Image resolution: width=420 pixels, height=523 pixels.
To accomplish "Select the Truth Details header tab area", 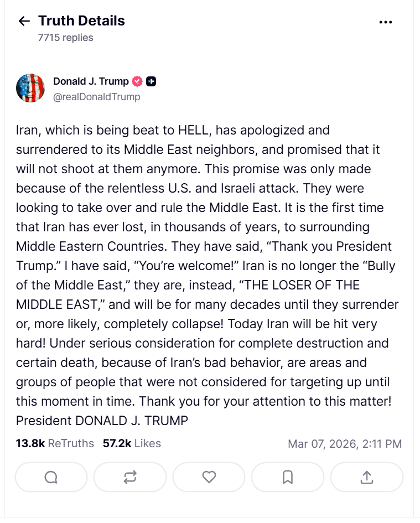I will 81,20.
